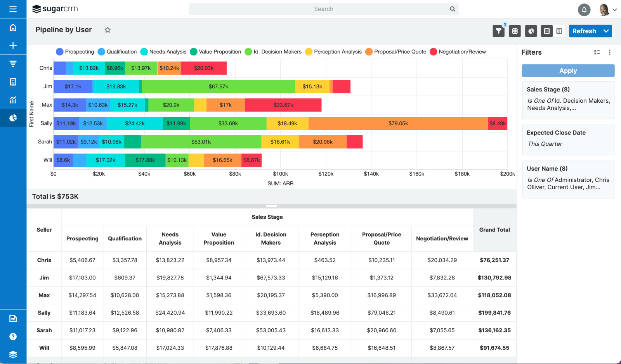Click the help question mark icon

click(13, 336)
